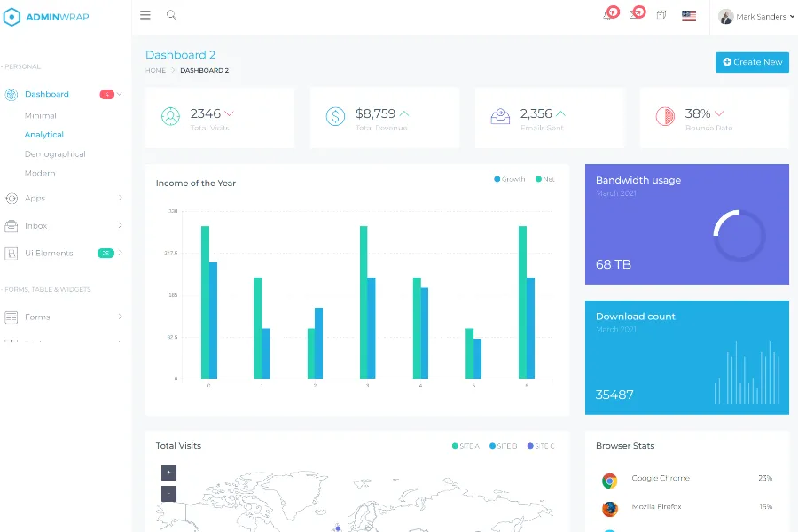
Task: Click the Mozilla Firefox browser icon
Action: tap(610, 509)
